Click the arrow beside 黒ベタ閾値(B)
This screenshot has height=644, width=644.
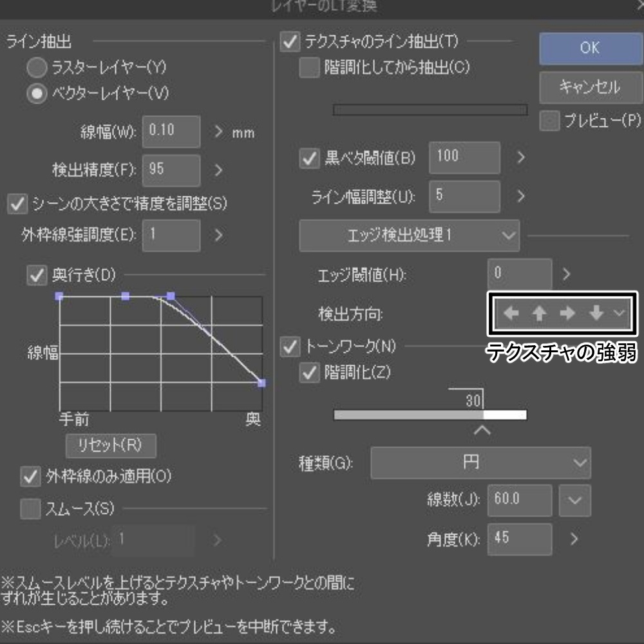tap(522, 157)
